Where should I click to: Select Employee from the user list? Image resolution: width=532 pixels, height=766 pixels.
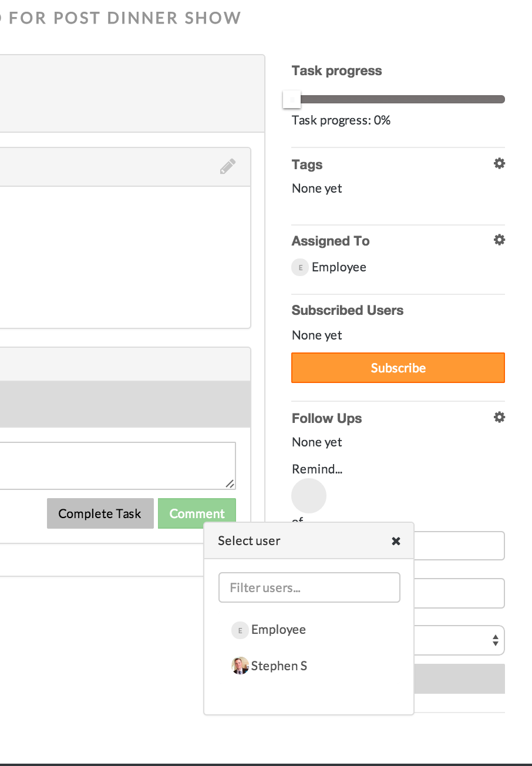278,630
